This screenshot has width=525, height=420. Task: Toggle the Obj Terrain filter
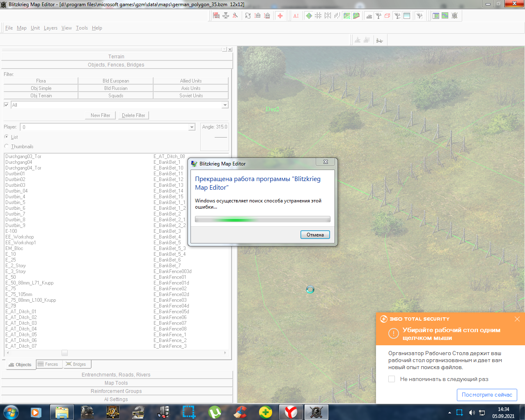click(x=41, y=96)
